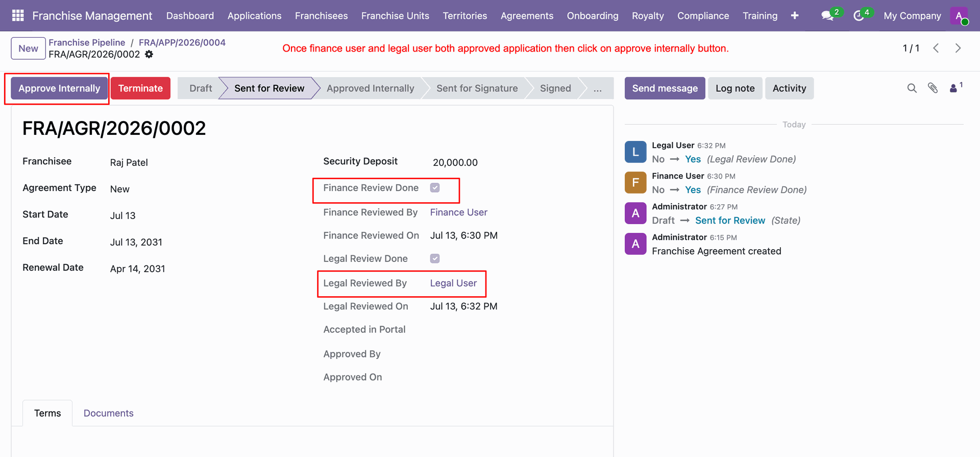980x457 pixels.
Task: Select the Approved Internally status stage
Action: click(370, 88)
